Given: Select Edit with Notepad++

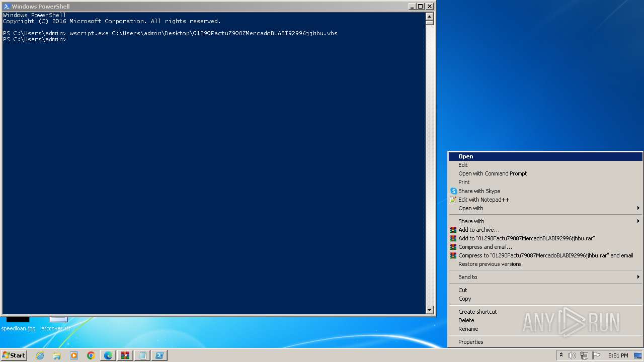Looking at the screenshot, I should click(x=545, y=200).
